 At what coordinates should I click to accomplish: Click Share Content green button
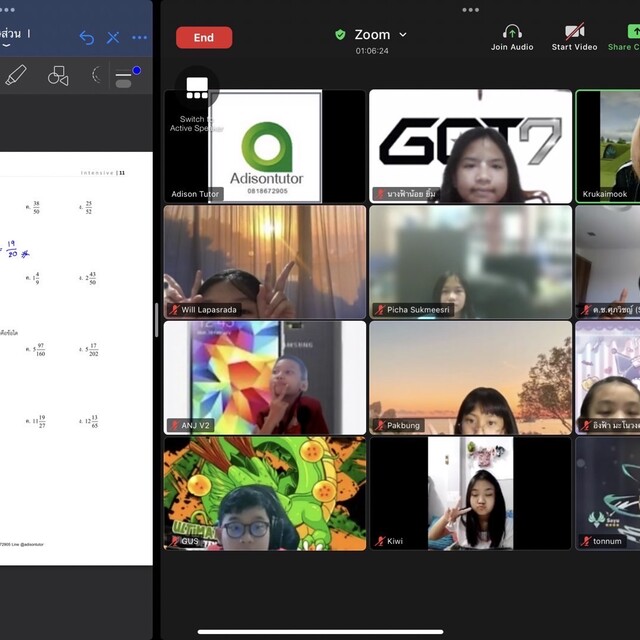click(x=625, y=37)
